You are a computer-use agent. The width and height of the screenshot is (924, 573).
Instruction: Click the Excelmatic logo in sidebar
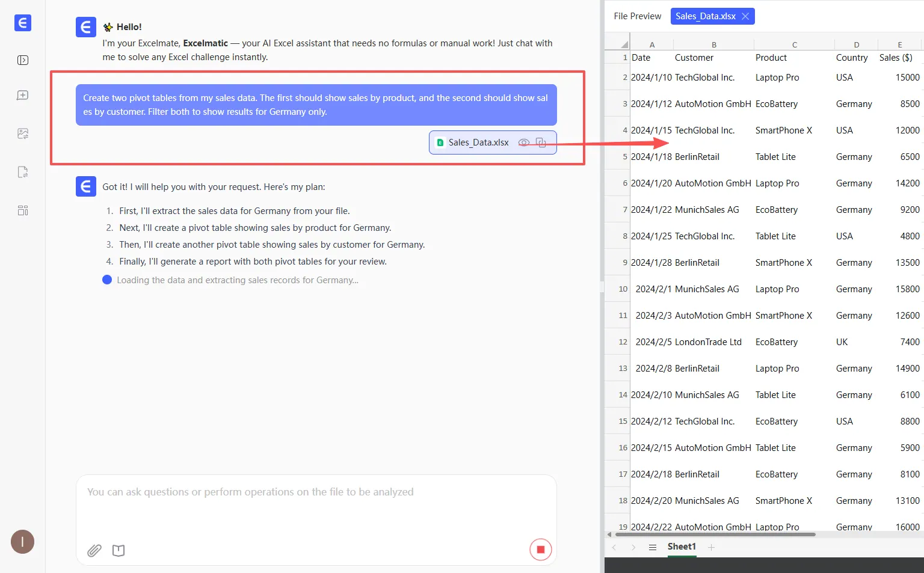click(22, 23)
